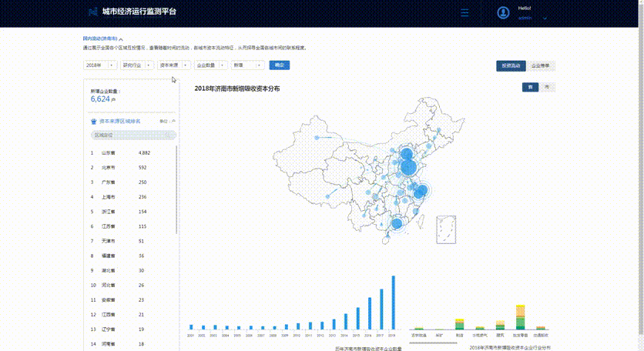Select the 北京市 row with 592
Screen dimensions: 644x351
(132, 168)
